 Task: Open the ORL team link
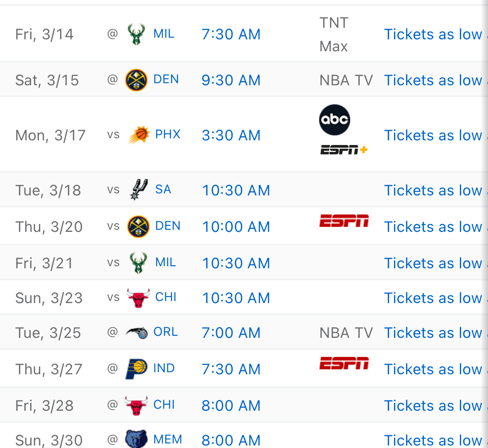tap(166, 332)
